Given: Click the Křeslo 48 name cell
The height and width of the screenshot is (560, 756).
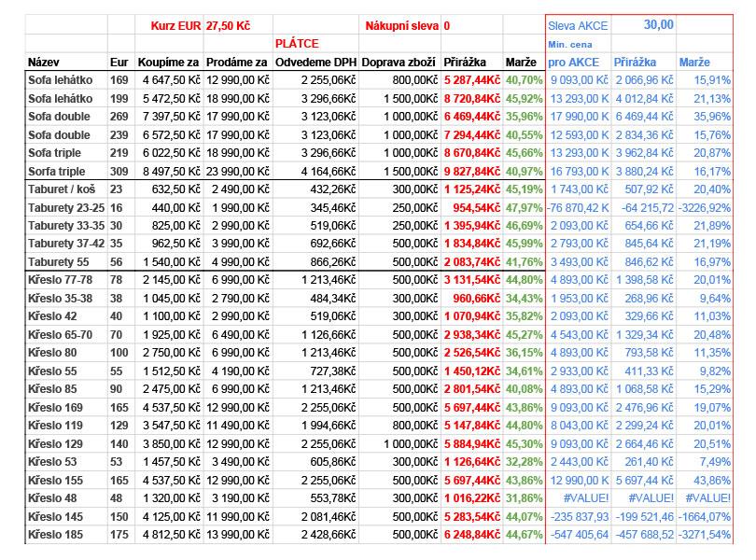Looking at the screenshot, I should point(52,497).
